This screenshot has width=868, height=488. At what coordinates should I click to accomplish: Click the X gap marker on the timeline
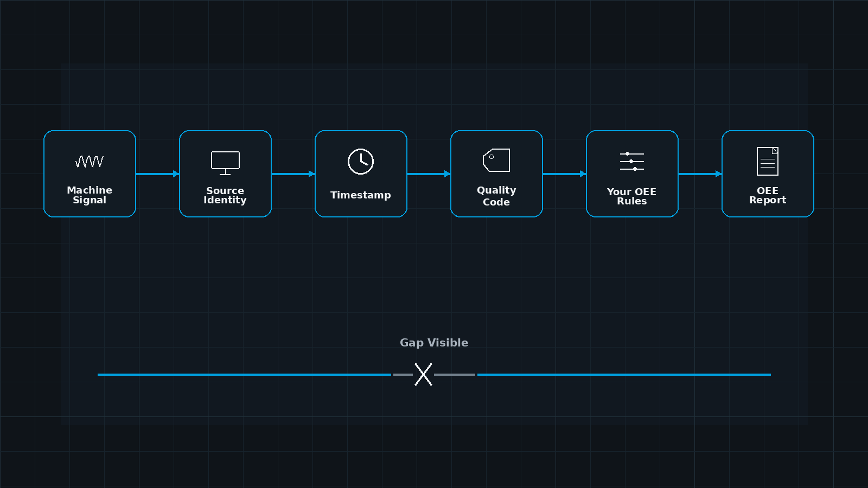point(423,374)
